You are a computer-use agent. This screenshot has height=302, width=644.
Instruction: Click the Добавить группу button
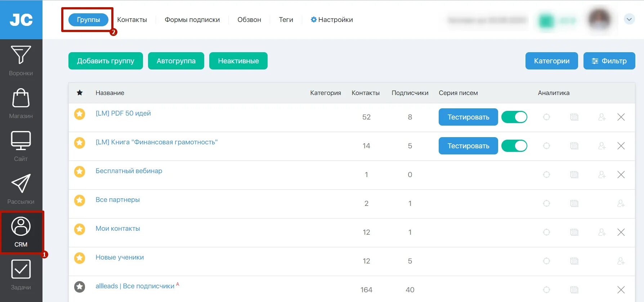click(x=106, y=61)
